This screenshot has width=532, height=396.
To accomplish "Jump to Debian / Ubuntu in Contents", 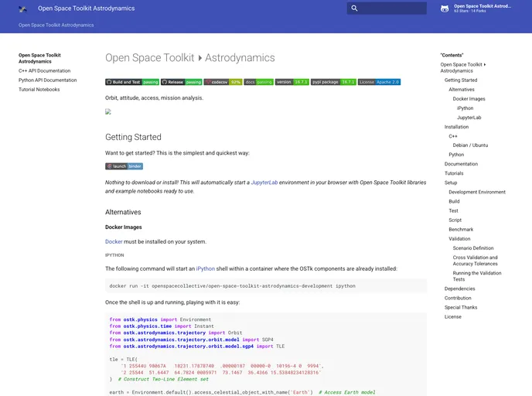I will pos(470,145).
